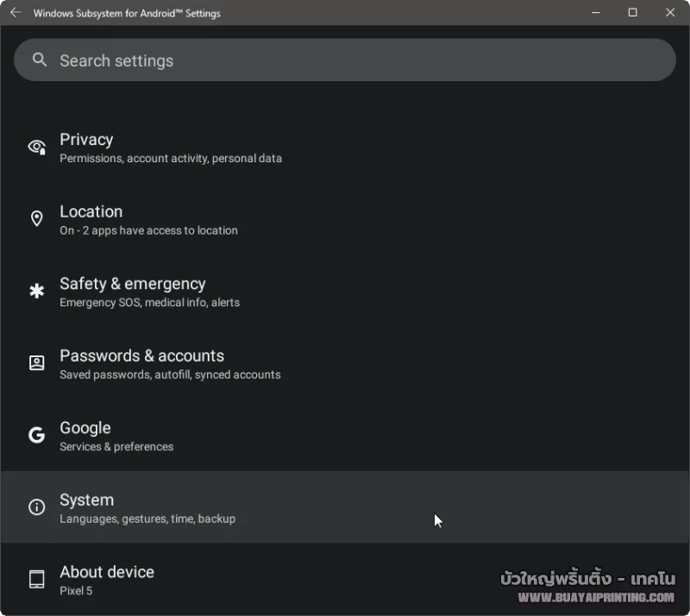
Task: Close the Android Settings window
Action: 670,13
